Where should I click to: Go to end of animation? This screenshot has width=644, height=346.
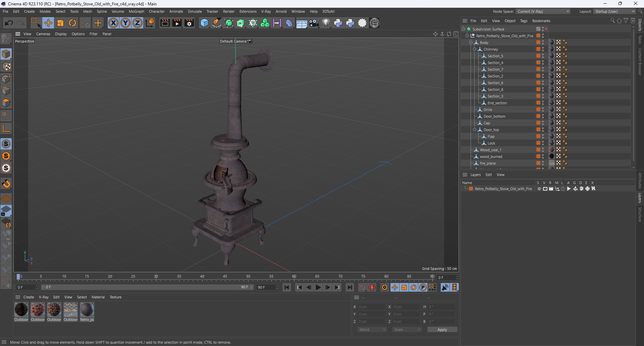(350, 287)
